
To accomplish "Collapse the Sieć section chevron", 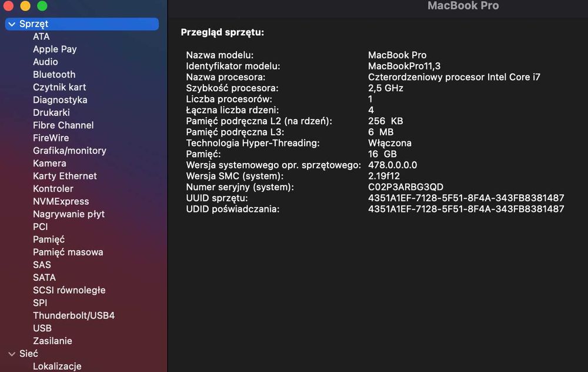I will click(12, 354).
